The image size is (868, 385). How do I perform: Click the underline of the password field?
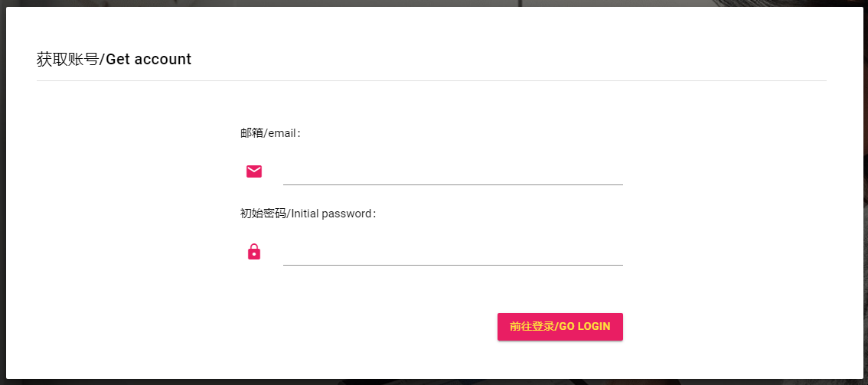(x=452, y=265)
